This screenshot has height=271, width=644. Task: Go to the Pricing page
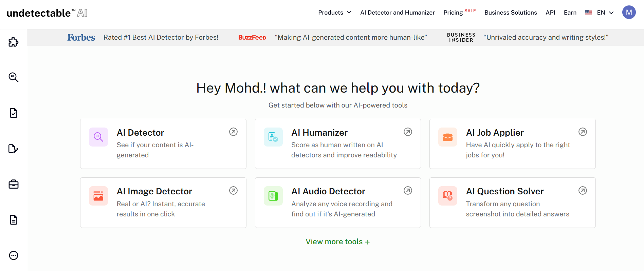[x=453, y=13]
